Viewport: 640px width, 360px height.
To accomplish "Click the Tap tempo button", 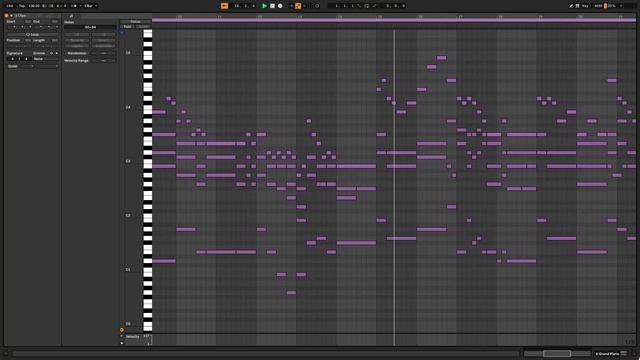I will 22,6.
